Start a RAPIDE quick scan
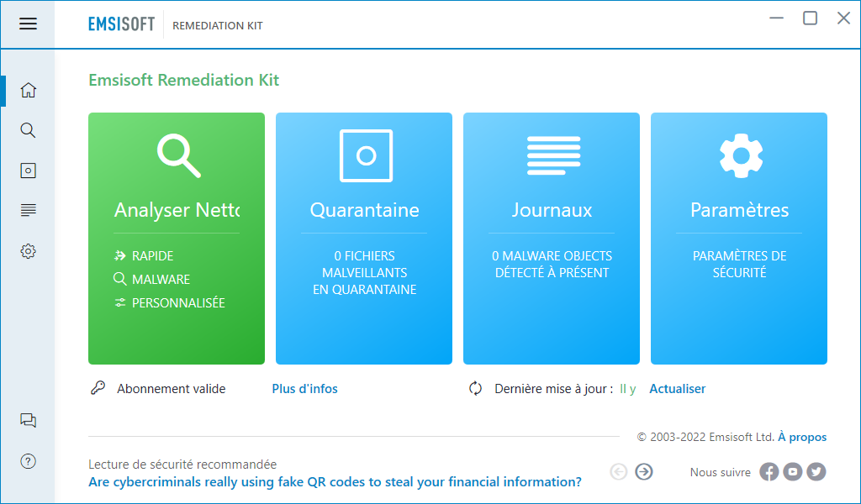 tap(144, 255)
